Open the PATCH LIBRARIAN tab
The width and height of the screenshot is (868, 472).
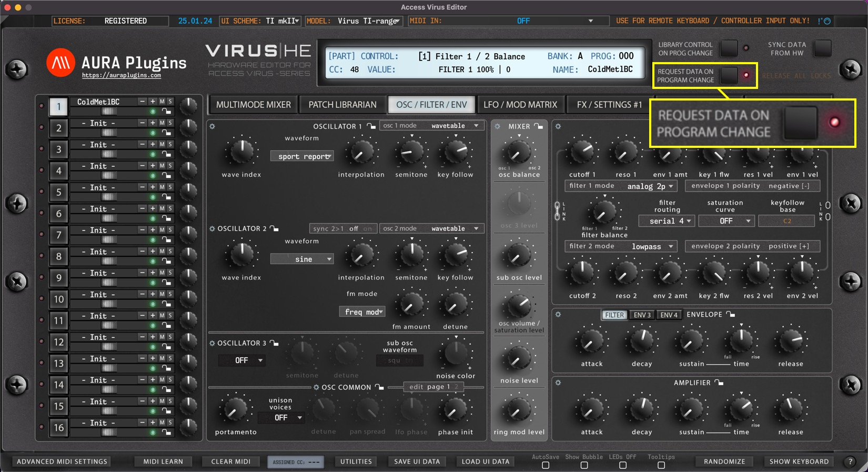point(342,105)
